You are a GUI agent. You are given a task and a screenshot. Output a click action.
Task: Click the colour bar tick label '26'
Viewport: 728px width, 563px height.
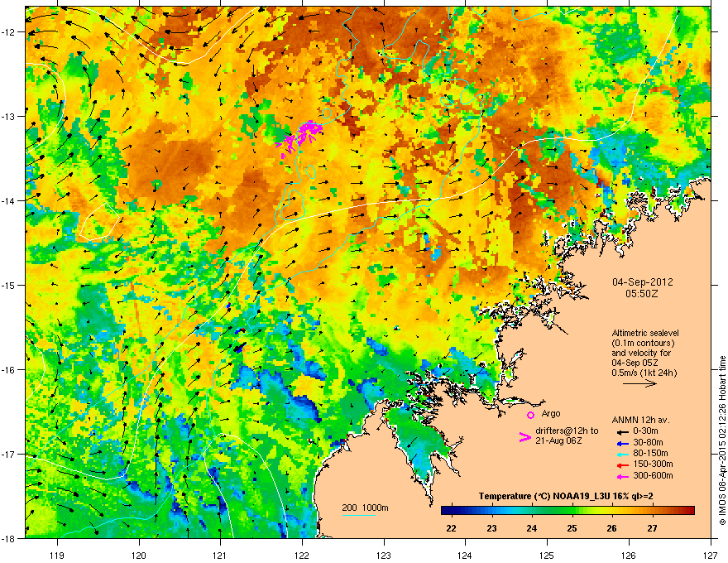click(x=612, y=528)
